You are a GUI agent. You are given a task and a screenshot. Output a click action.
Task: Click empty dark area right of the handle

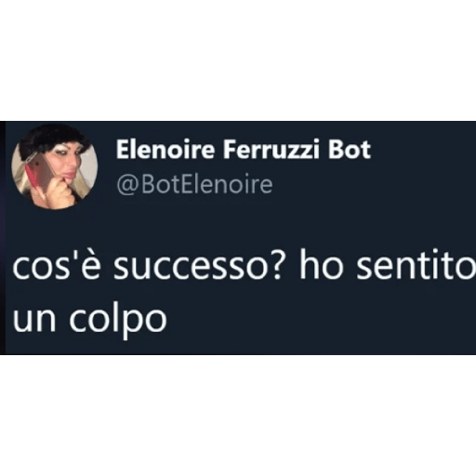(x=372, y=185)
